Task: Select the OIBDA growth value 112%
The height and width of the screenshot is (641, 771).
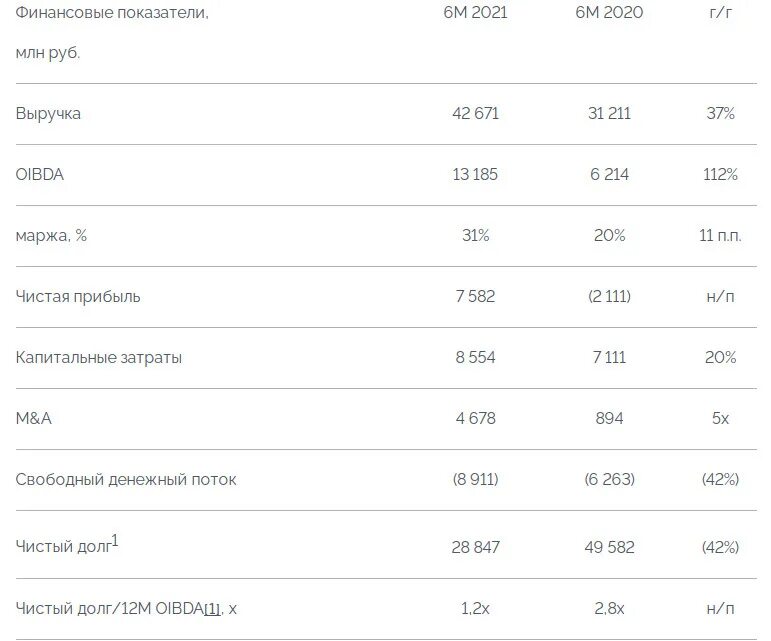Action: tap(720, 175)
